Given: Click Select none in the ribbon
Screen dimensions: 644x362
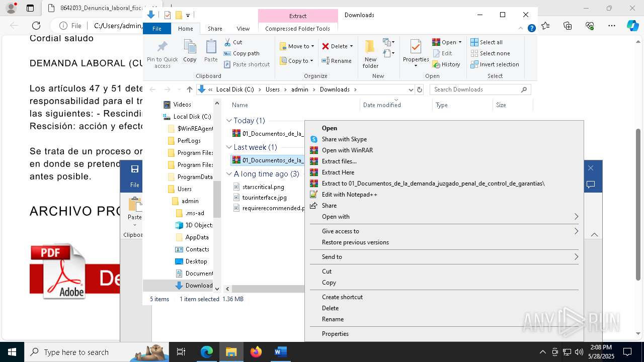Looking at the screenshot, I should (x=490, y=53).
